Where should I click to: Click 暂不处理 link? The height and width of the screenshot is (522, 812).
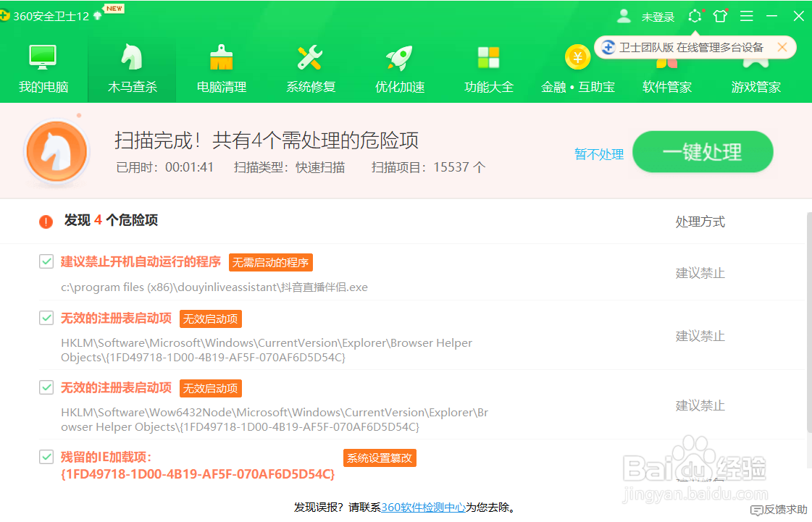599,154
